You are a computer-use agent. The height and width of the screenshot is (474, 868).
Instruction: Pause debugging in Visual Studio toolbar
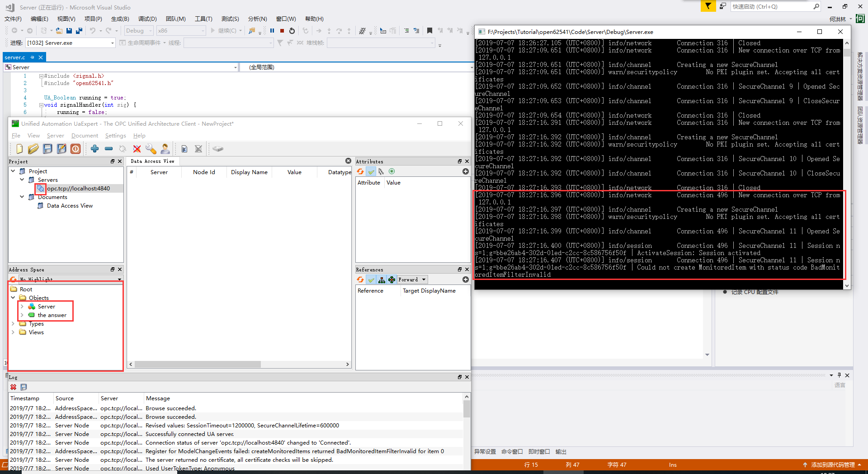tap(272, 31)
